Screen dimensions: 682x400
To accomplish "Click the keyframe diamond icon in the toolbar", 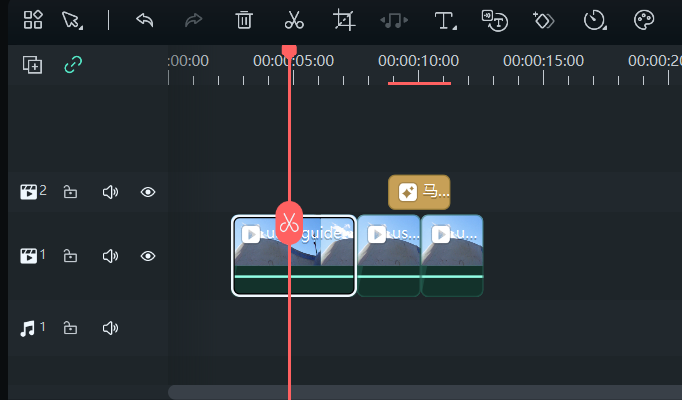I will [544, 20].
